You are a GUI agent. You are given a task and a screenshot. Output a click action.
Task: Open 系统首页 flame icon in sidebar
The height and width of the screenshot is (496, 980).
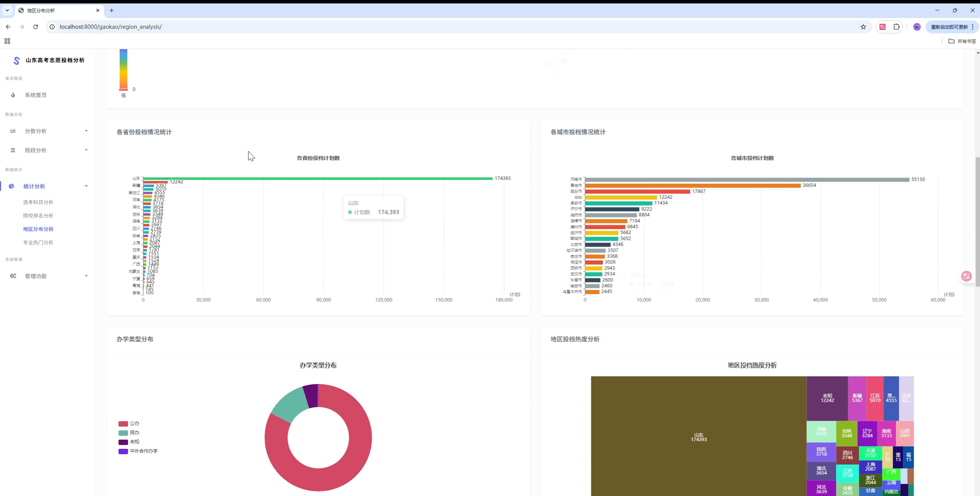13,95
